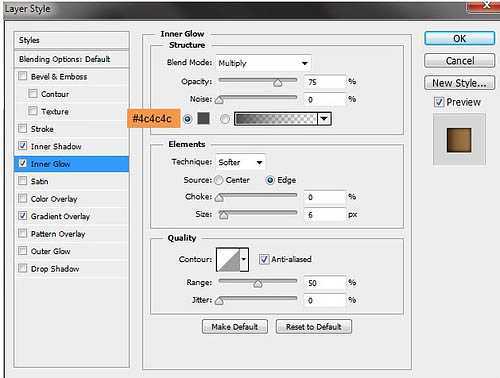Click the Choke value field
This screenshot has width=500, height=378.
[x=324, y=197]
